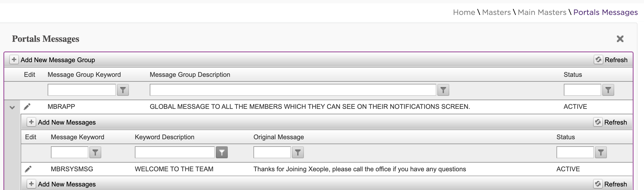Viewport: 644px width, 190px height.
Task: Click the pencil edit icon for MBRAPP row
Action: (27, 107)
